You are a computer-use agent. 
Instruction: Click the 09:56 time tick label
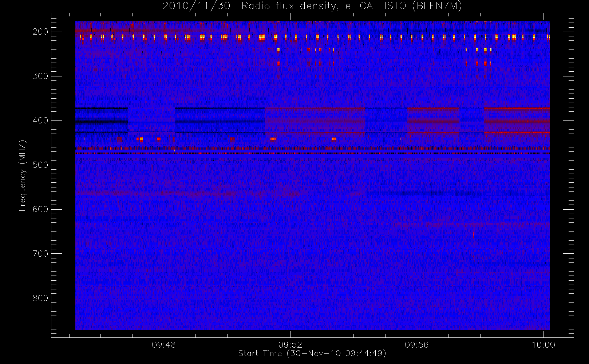coord(416,345)
